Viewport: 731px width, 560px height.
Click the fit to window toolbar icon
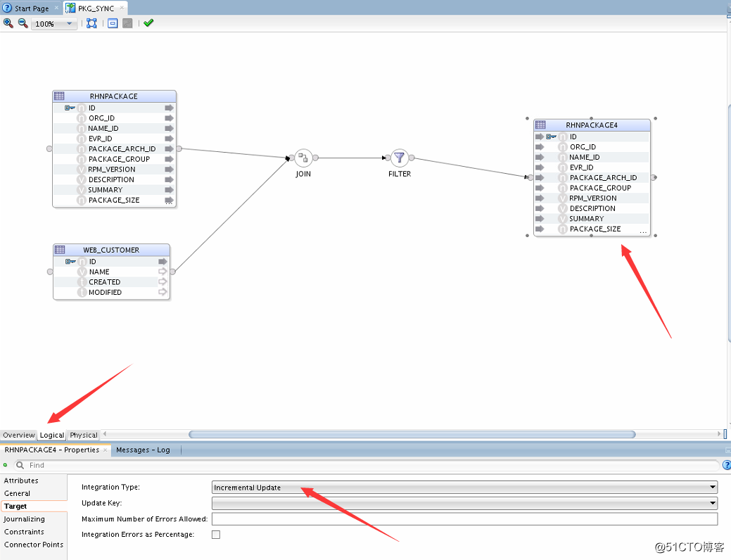(x=92, y=23)
